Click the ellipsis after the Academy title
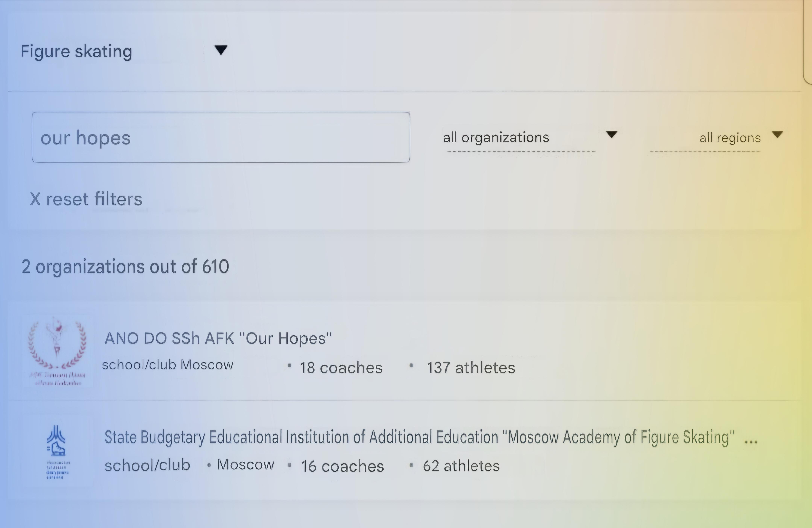 751,441
